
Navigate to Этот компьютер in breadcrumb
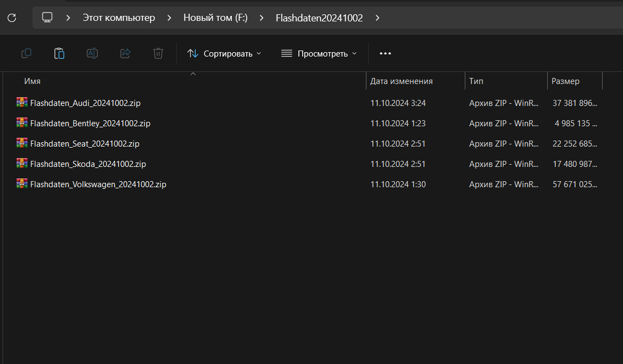119,18
